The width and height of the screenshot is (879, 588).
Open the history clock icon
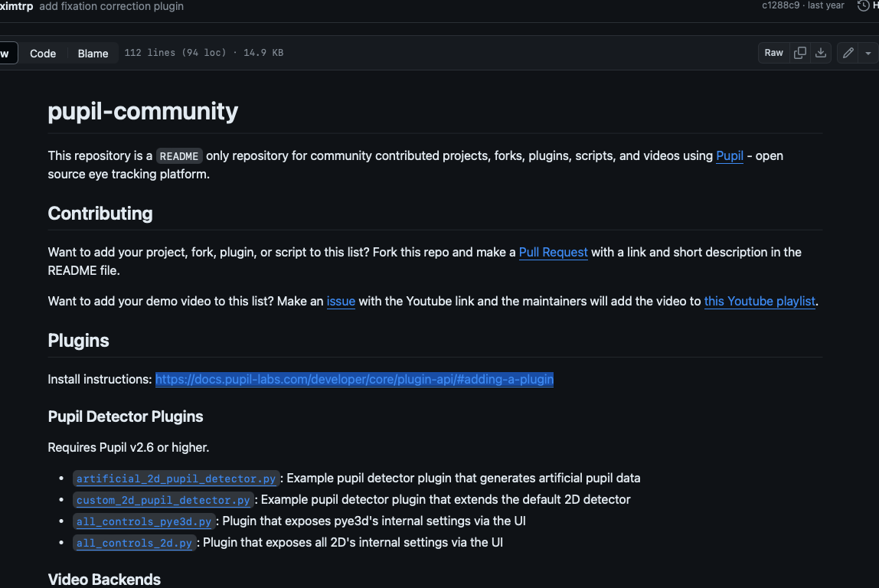[x=864, y=5]
